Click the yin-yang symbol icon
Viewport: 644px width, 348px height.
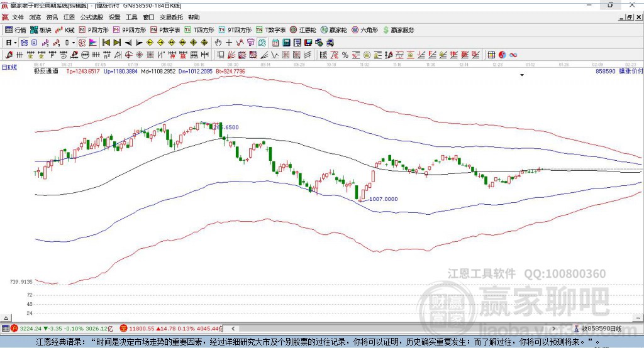[x=502, y=55]
